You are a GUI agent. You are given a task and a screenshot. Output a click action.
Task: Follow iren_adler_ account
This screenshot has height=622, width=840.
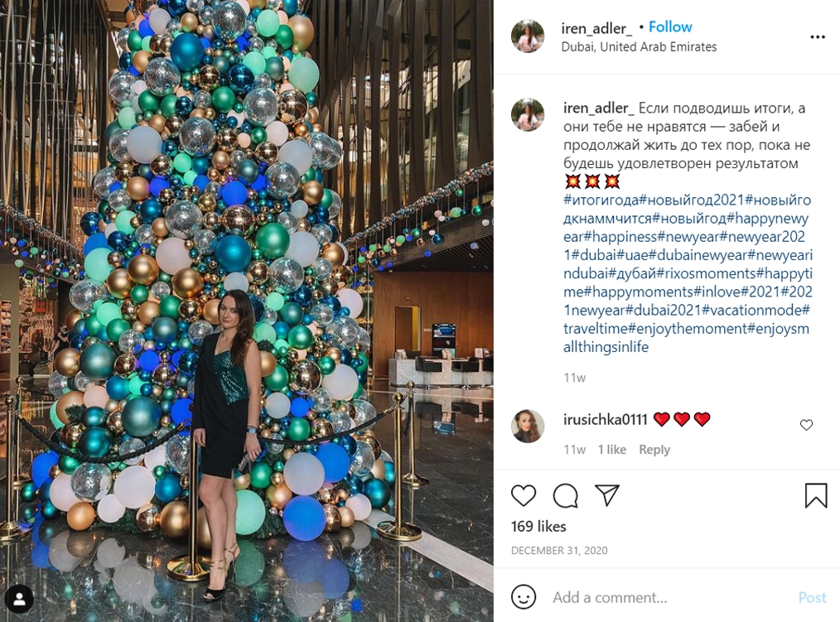coord(670,27)
